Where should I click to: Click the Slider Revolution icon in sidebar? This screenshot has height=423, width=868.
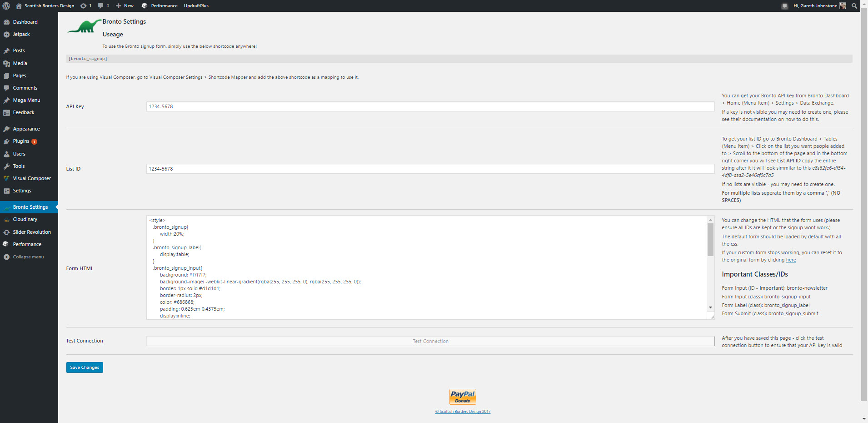click(x=6, y=232)
